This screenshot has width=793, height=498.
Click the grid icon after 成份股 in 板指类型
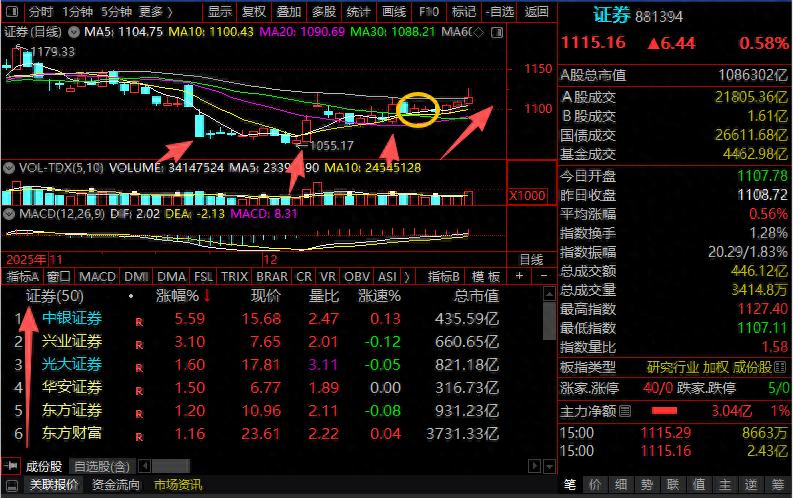point(780,367)
